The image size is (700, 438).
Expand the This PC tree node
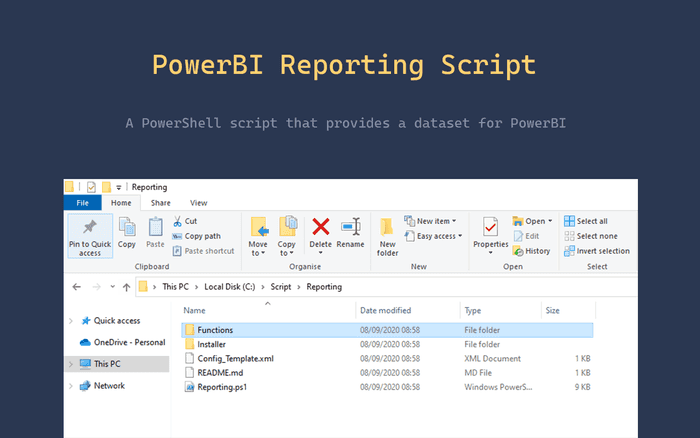(71, 364)
